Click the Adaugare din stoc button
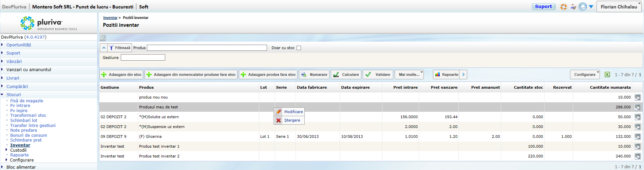Screen dimensions: 644x170 point(121,75)
